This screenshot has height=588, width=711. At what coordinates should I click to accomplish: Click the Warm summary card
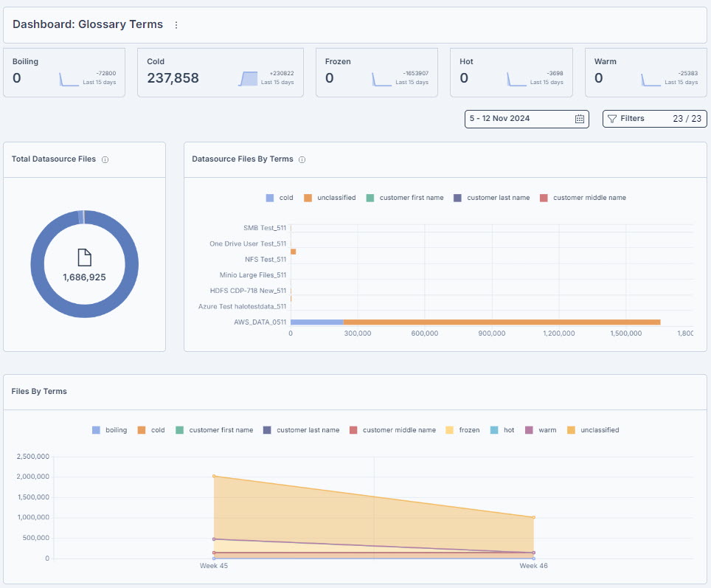pos(645,72)
